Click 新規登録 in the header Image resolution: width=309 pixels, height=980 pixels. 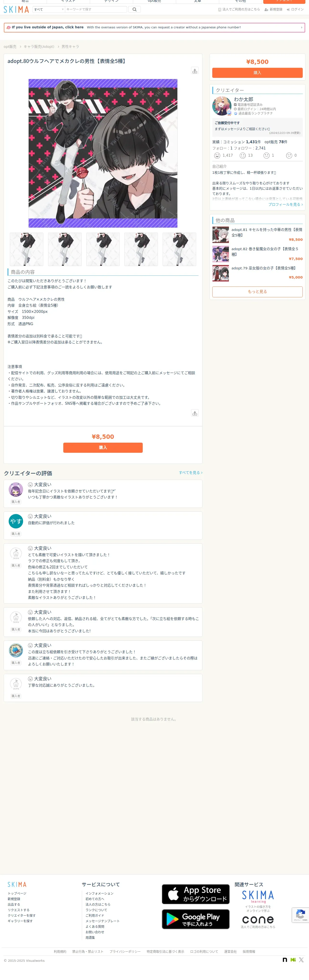click(274, 10)
